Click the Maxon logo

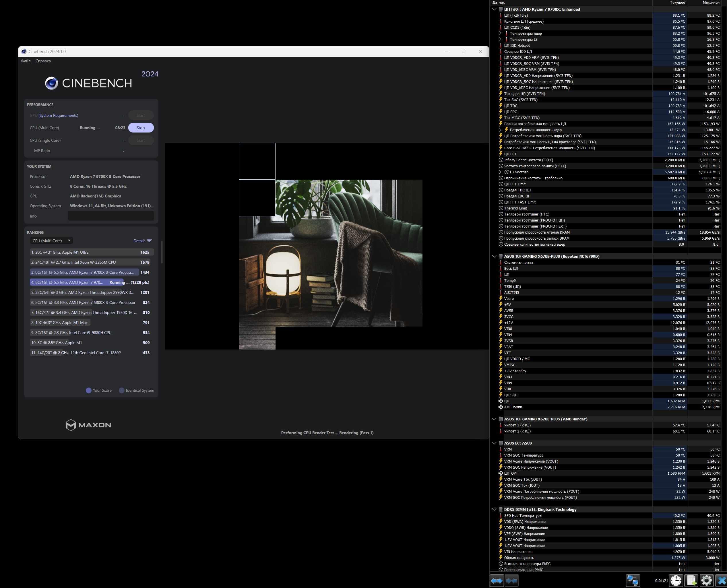coord(88,425)
